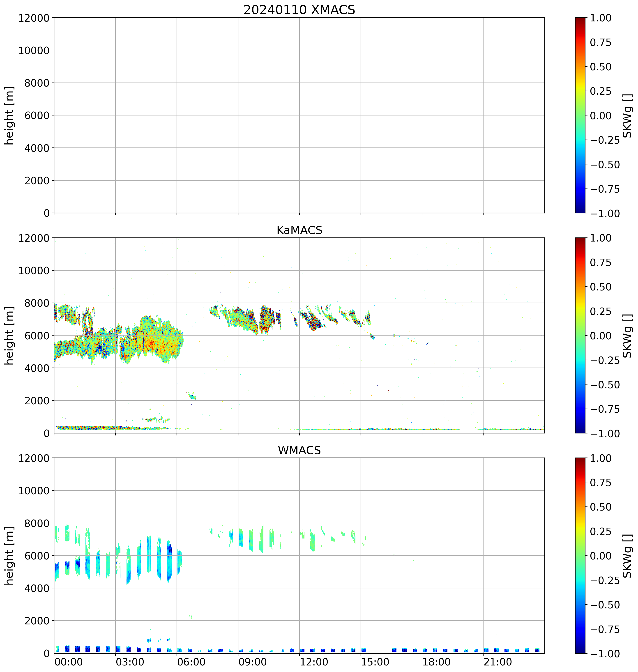Click the 21:00 time axis label
The width and height of the screenshot is (638, 672).
(x=498, y=662)
